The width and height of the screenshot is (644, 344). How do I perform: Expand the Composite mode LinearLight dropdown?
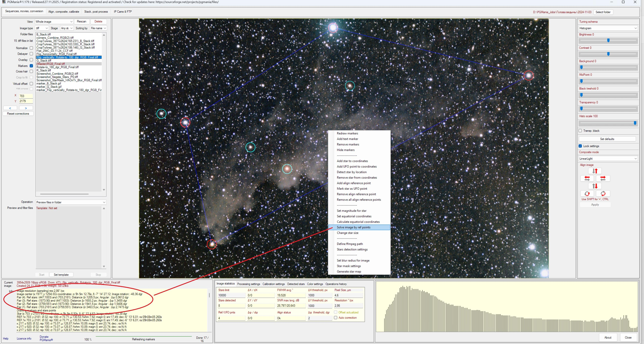pyautogui.click(x=608, y=159)
